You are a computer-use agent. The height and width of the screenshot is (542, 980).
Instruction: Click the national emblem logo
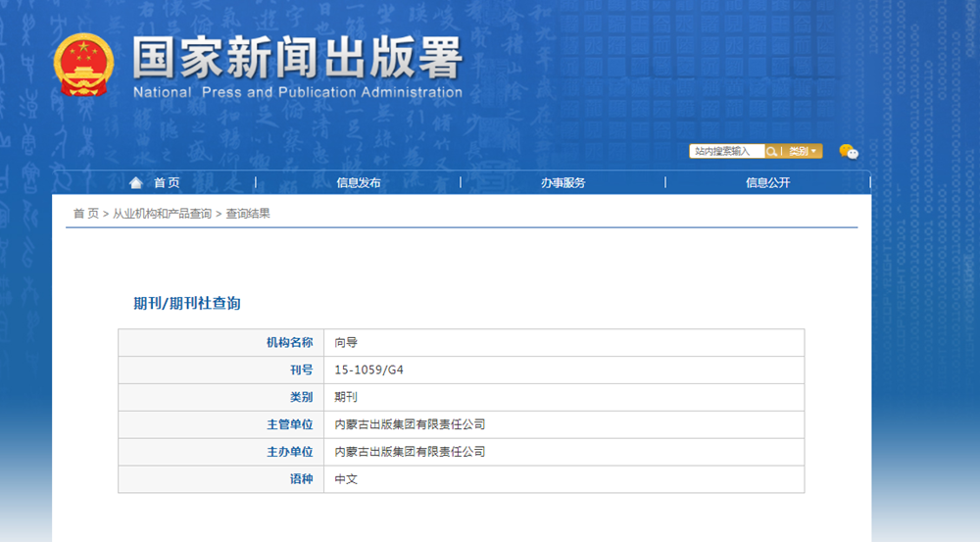(x=83, y=65)
